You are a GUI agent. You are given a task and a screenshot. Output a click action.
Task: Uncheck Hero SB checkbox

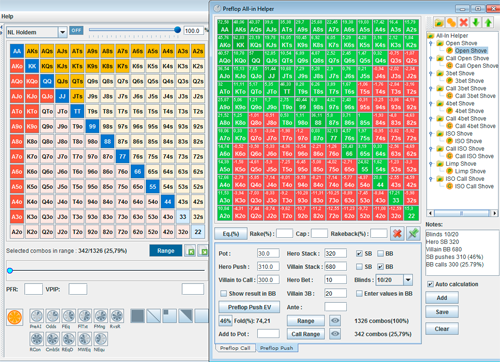(x=359, y=254)
